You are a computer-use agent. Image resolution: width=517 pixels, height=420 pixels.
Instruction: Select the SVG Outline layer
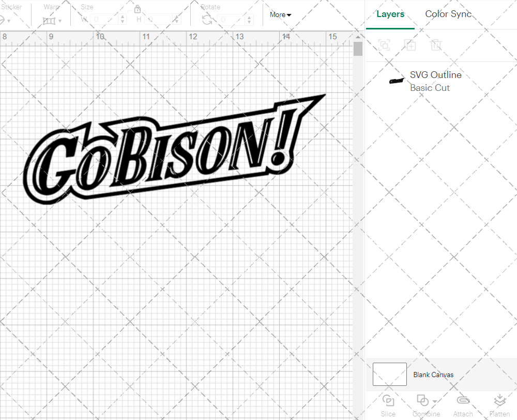coord(436,75)
